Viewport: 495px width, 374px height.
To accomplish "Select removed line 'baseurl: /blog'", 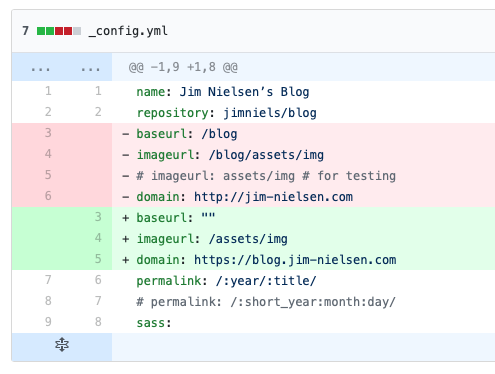I will click(187, 134).
